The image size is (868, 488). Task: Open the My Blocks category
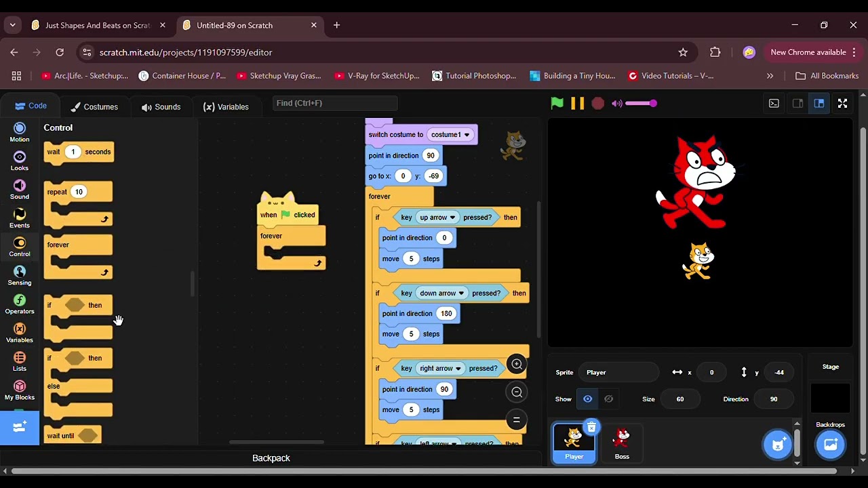pyautogui.click(x=20, y=390)
